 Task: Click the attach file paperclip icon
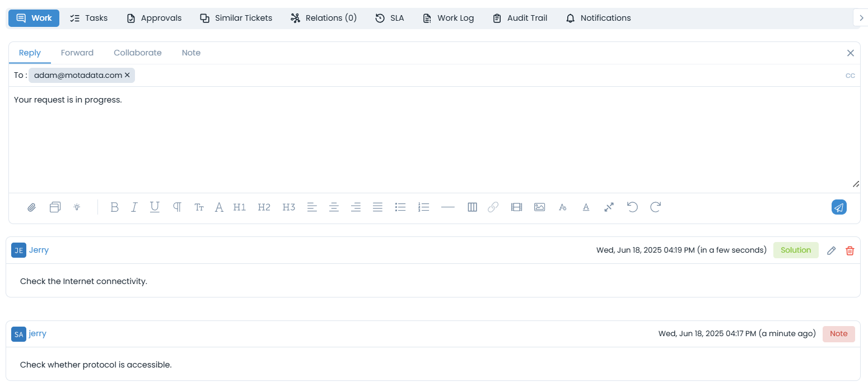(x=32, y=207)
